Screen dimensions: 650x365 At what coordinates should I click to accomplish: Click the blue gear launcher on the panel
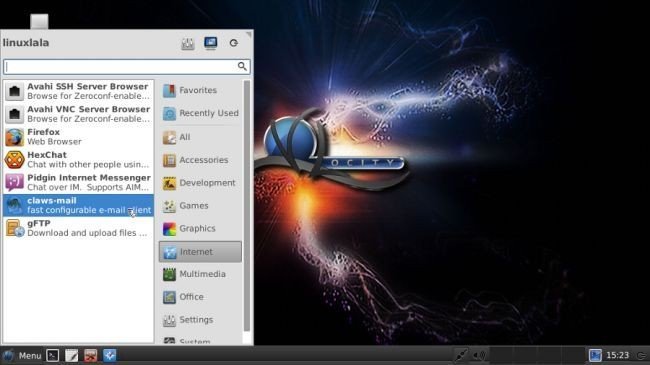pyautogui.click(x=110, y=355)
